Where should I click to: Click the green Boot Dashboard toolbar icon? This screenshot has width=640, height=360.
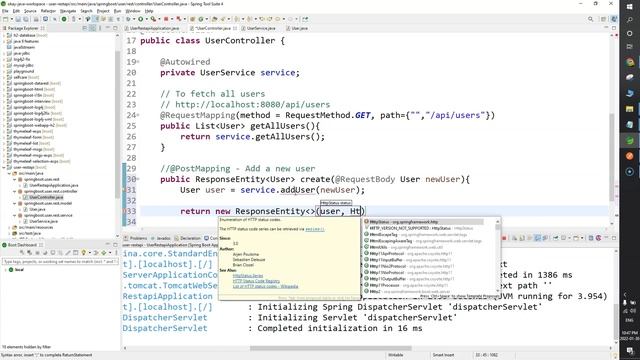[64, 19]
